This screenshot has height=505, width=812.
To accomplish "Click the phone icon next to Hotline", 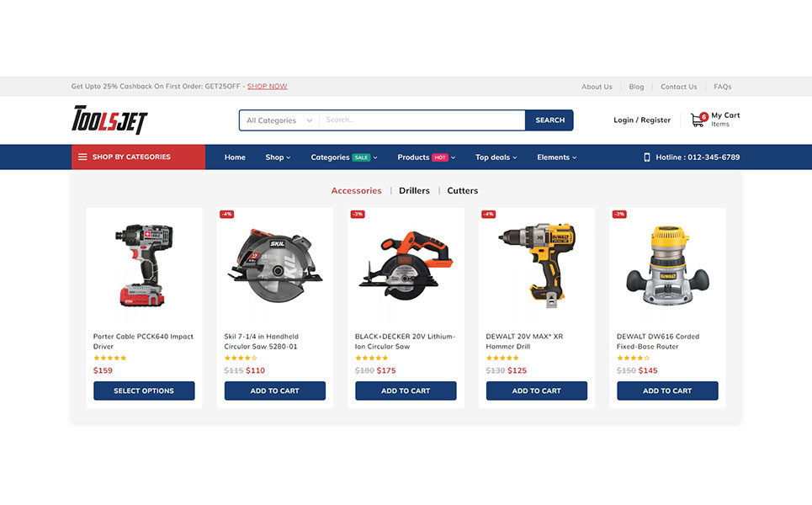I will click(x=647, y=157).
